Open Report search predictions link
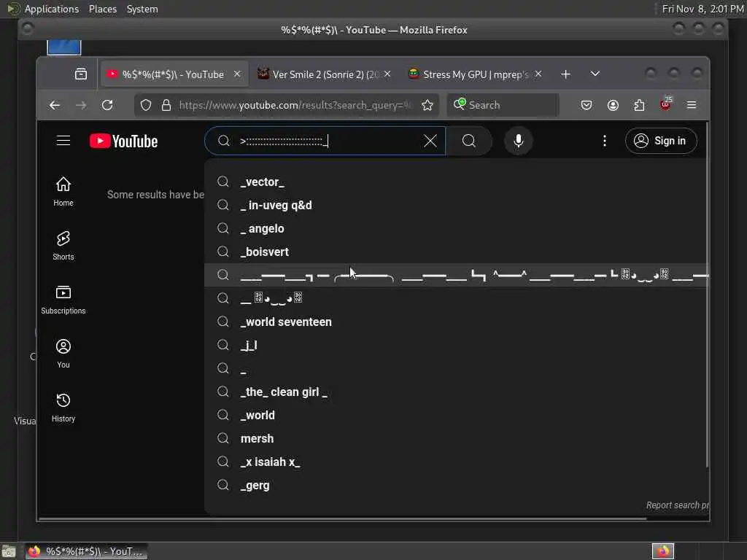This screenshot has height=560, width=747. pos(677,505)
